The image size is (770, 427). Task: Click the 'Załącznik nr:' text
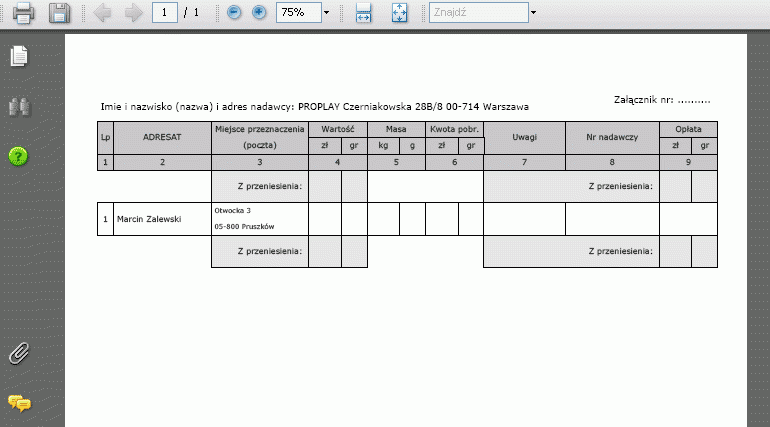tap(643, 100)
